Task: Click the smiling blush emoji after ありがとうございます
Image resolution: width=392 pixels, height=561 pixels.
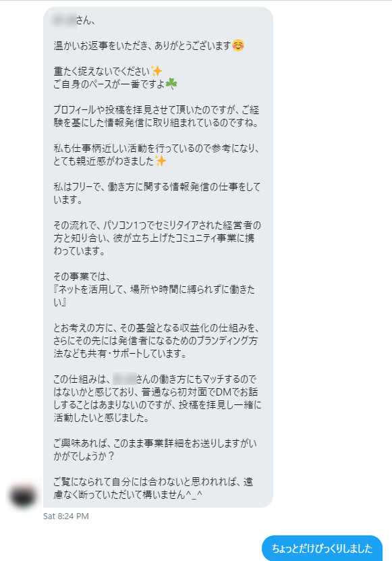Action: (238, 45)
